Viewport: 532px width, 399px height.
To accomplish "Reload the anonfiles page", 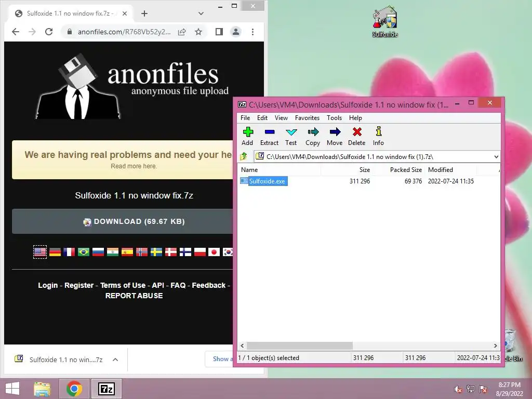I will pos(49,32).
